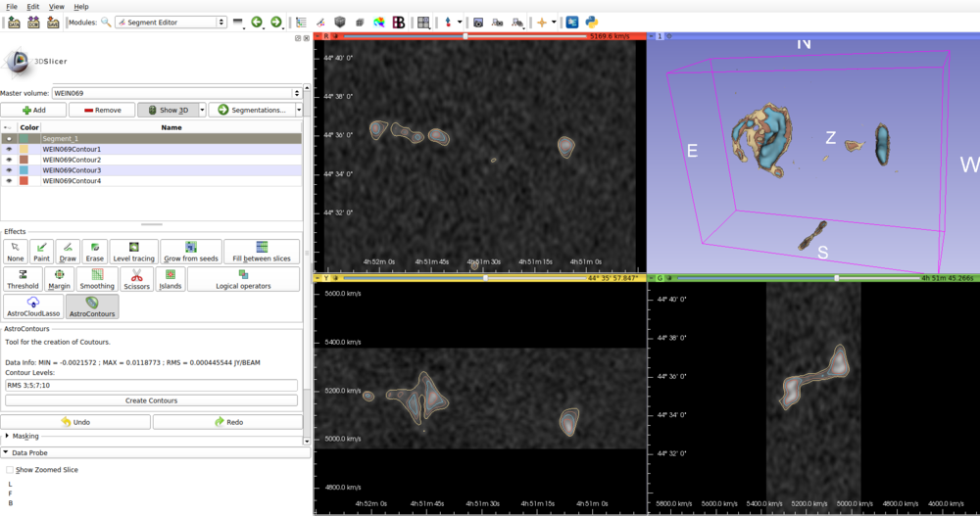The width and height of the screenshot is (980, 516).
Task: Enable the Show Zoomed Slice checkbox
Action: [10, 470]
